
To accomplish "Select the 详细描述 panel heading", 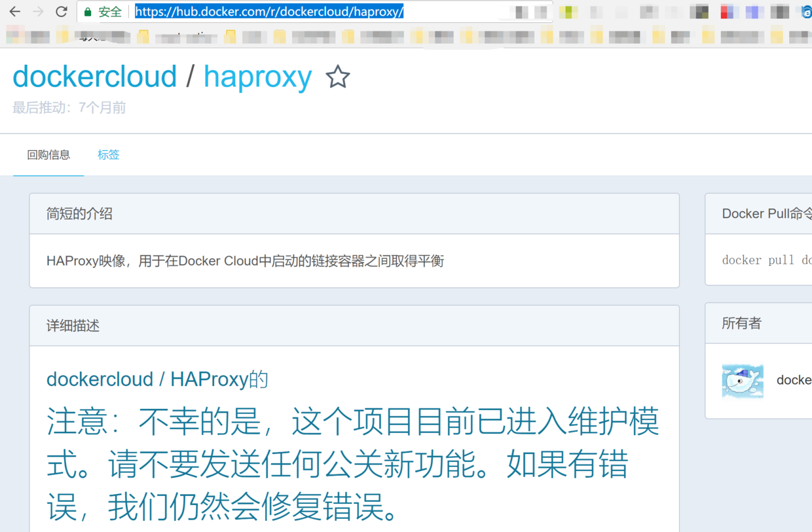I will [x=73, y=326].
